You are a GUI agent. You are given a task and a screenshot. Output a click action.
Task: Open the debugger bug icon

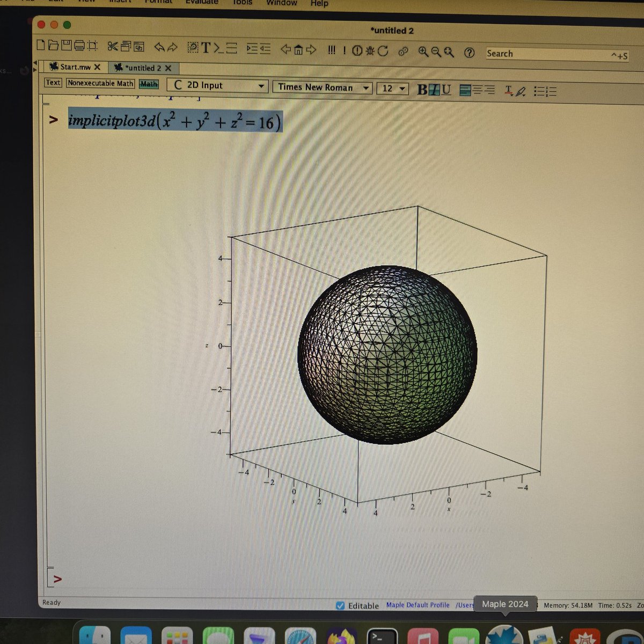tap(370, 50)
